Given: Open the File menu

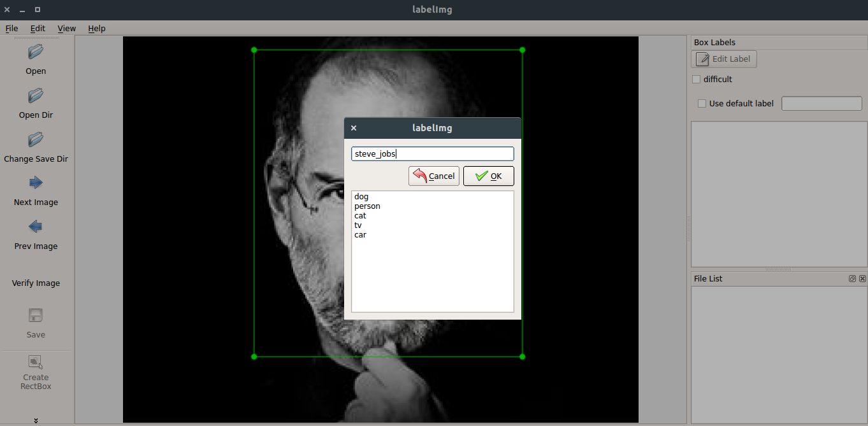Looking at the screenshot, I should coord(11,29).
